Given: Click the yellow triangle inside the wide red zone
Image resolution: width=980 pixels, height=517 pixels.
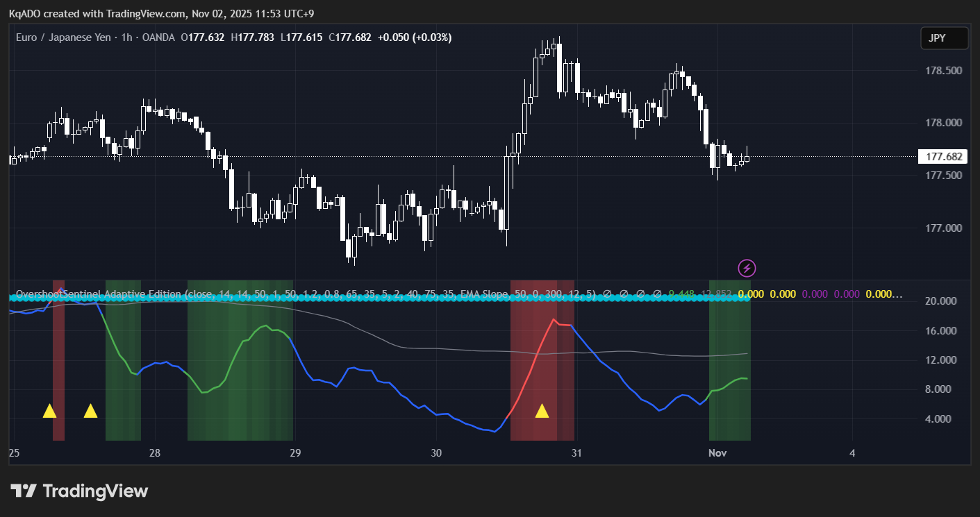Looking at the screenshot, I should 542,411.
